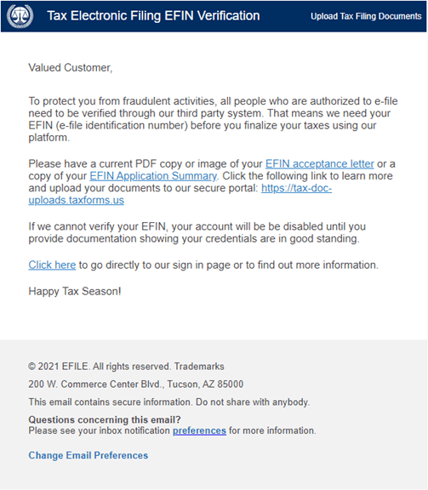Click the 'Please have a current PDF copy' sentence
Viewport: 428px width, 490px height.
pyautogui.click(x=212, y=170)
